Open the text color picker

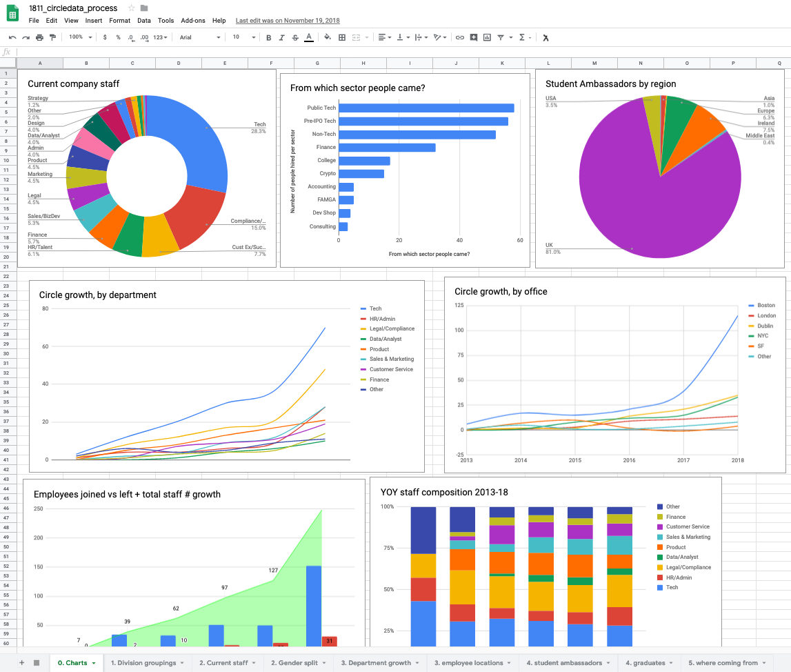click(309, 37)
